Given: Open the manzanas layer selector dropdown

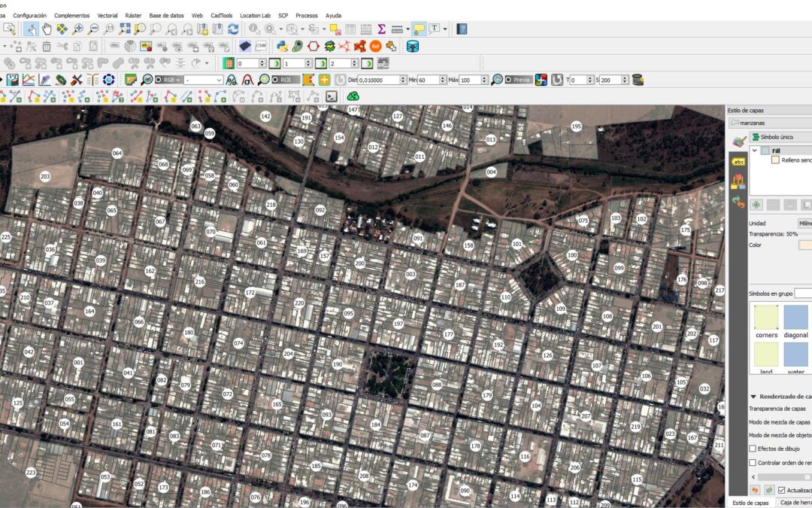Looking at the screenshot, I should point(770,123).
